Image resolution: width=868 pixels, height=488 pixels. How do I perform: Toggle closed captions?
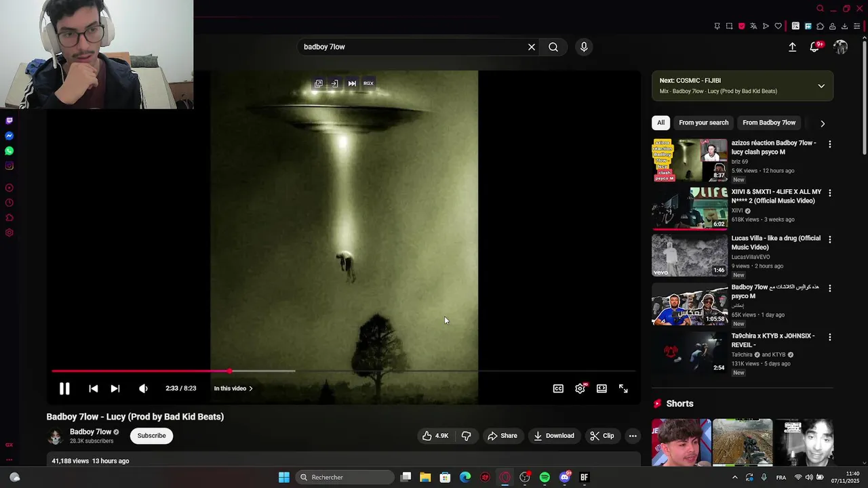tap(558, 388)
